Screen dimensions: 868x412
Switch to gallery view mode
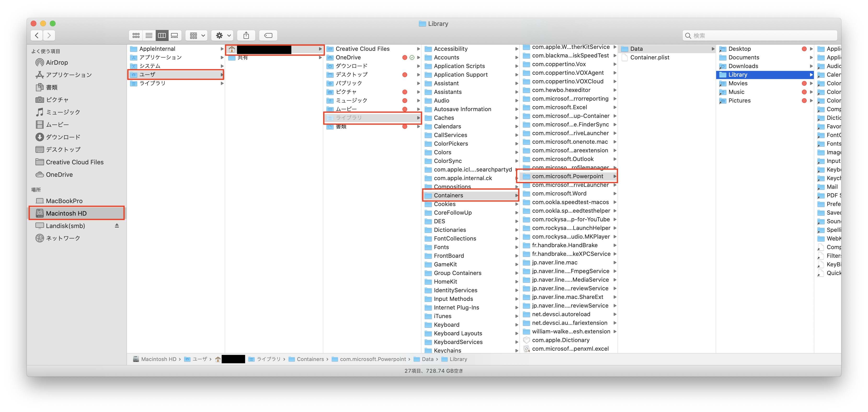pos(175,35)
